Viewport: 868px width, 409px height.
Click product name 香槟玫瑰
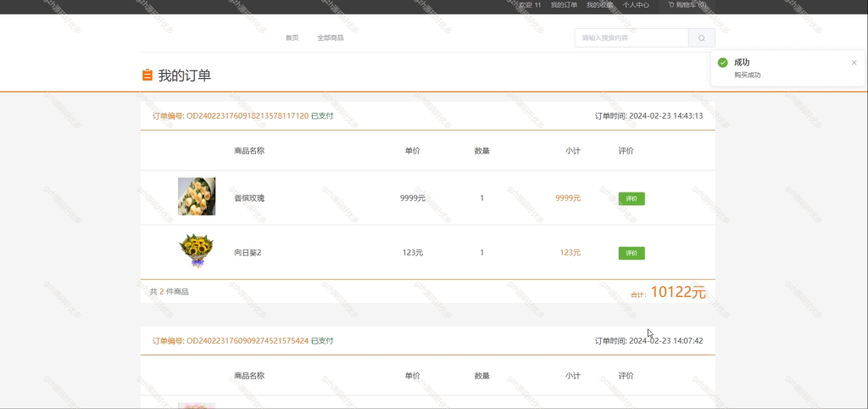[249, 198]
